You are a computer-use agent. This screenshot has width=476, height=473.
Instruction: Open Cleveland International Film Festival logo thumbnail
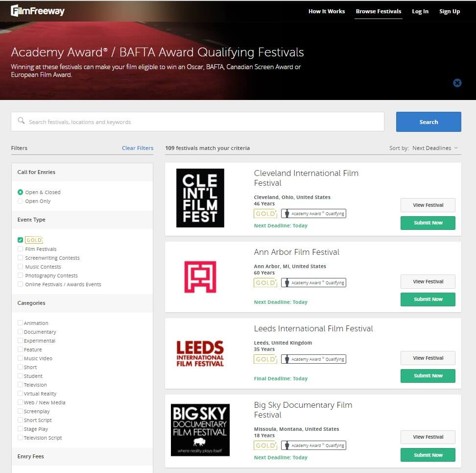pyautogui.click(x=200, y=198)
